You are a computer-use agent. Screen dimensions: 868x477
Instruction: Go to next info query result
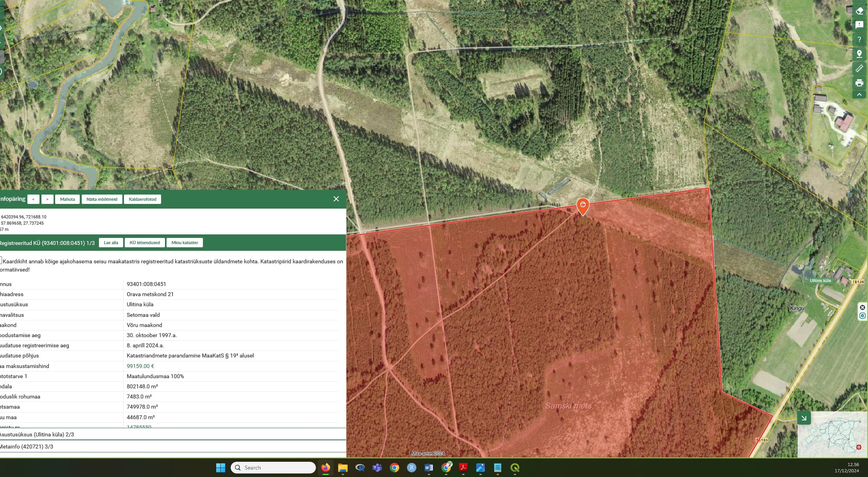tap(47, 199)
